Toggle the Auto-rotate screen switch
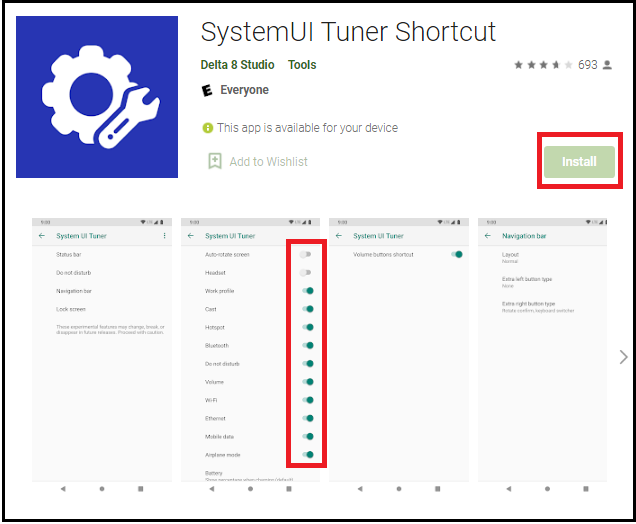The height and width of the screenshot is (524, 636). 305,254
